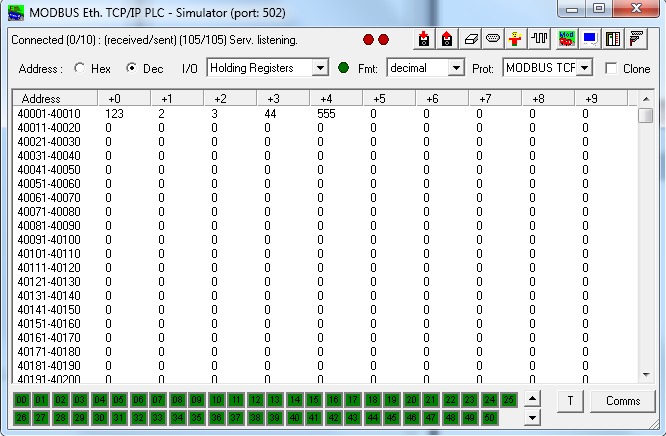Click the save-to-disk floppy icon
The image size is (666, 436).
[x=424, y=39]
